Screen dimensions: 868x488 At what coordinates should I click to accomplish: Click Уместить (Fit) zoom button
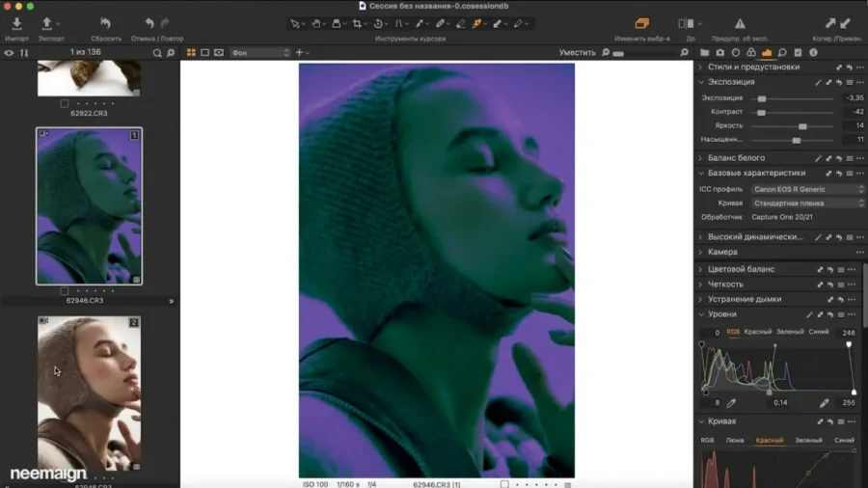[577, 53]
